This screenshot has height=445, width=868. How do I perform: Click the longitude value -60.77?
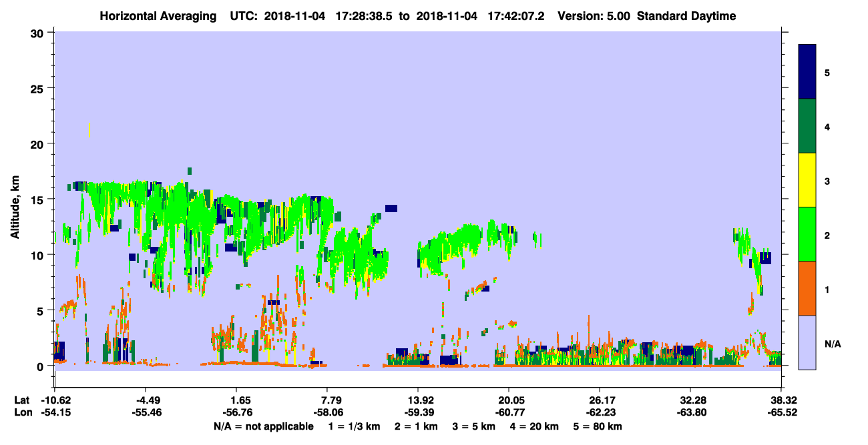click(509, 413)
